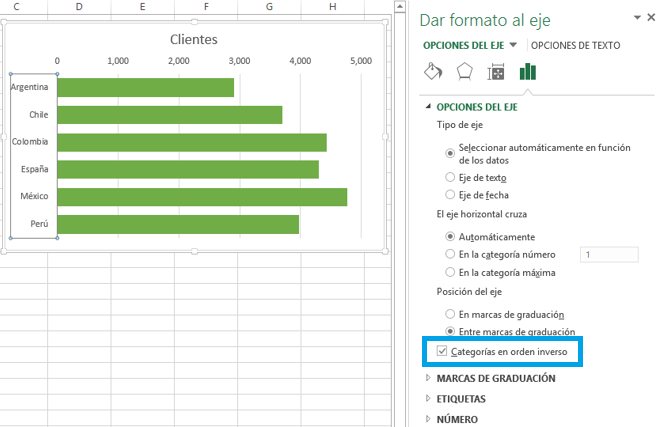Select 'En la categoría número' option

450,254
